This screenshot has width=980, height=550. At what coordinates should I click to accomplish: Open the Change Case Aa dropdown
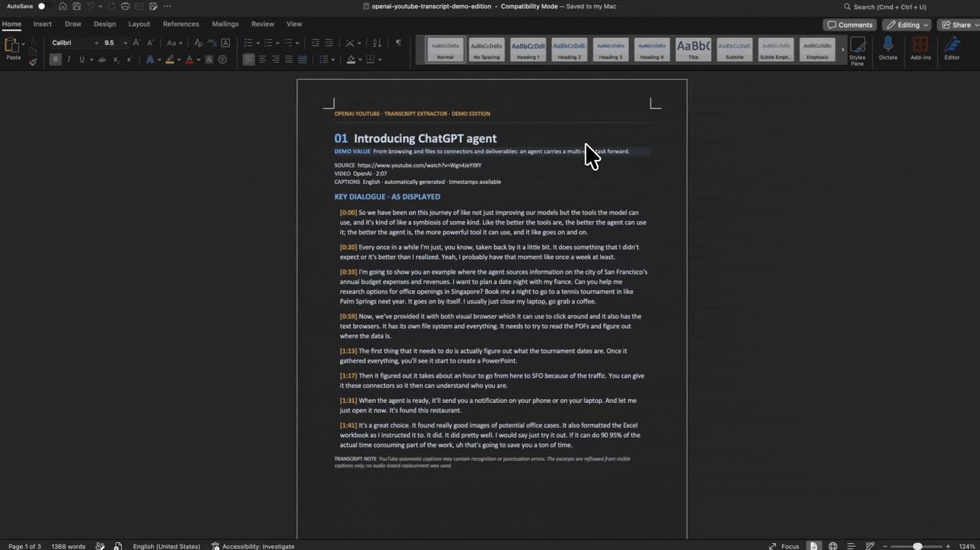(x=174, y=43)
